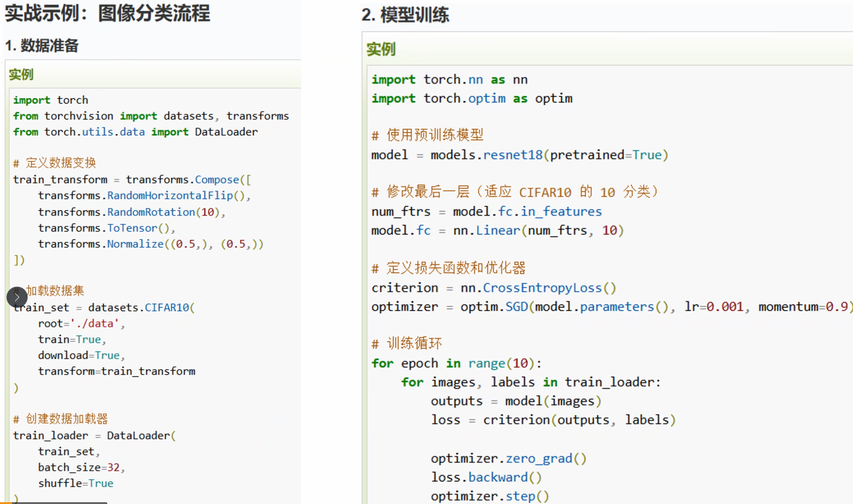The width and height of the screenshot is (853, 504).
Task: Click the '实战示例:图像分类流程' main heading
Action: pos(107,14)
